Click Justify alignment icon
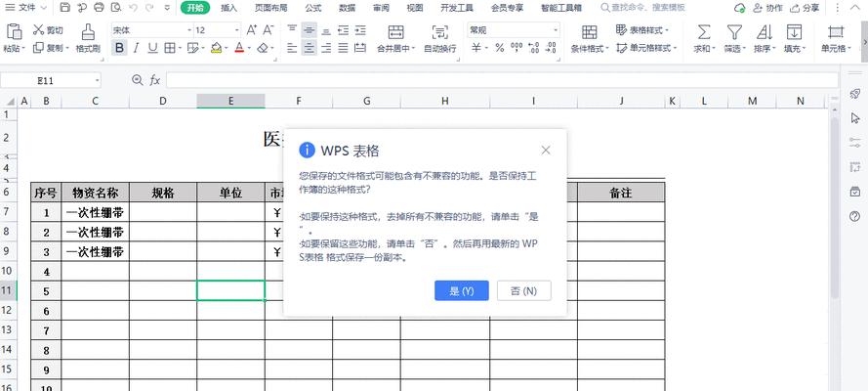Image resolution: width=868 pixels, height=391 pixels. click(344, 48)
